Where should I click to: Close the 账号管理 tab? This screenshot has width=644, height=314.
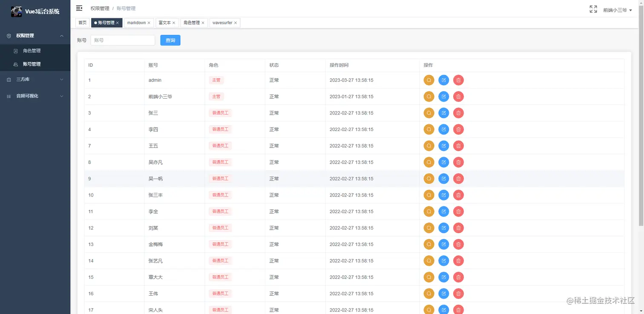[x=118, y=23]
